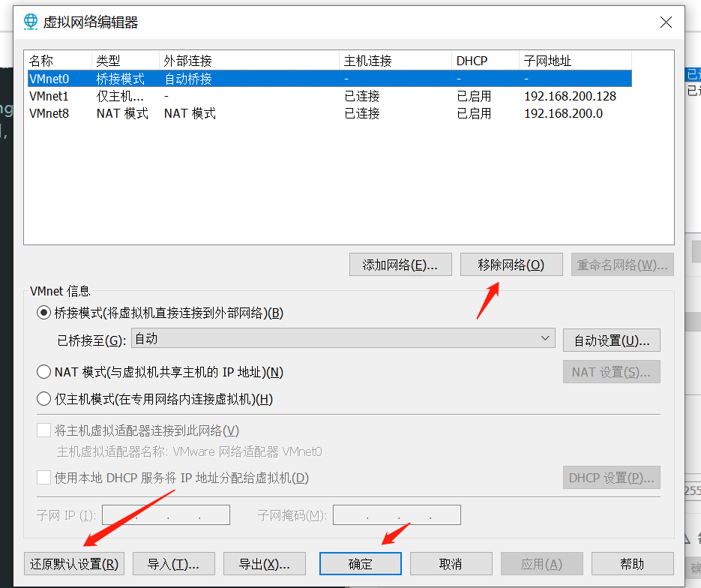Click the 名称 column header
Image resolution: width=701 pixels, height=588 pixels.
click(x=59, y=60)
